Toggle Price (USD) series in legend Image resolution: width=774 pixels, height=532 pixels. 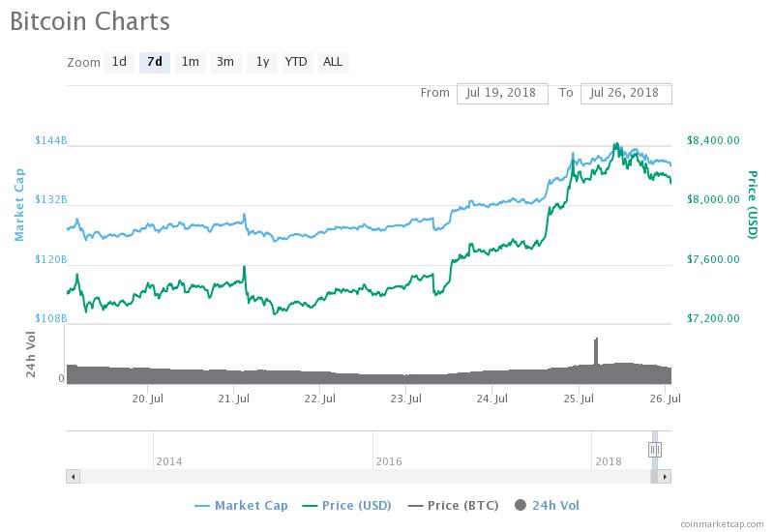346,505
